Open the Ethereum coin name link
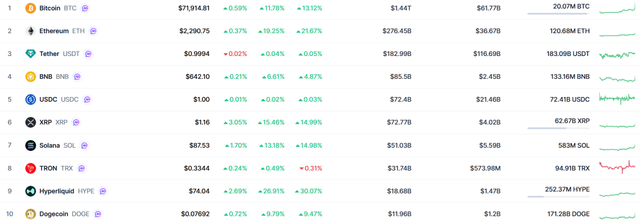Viewport: 644px width, 224px height. click(54, 31)
